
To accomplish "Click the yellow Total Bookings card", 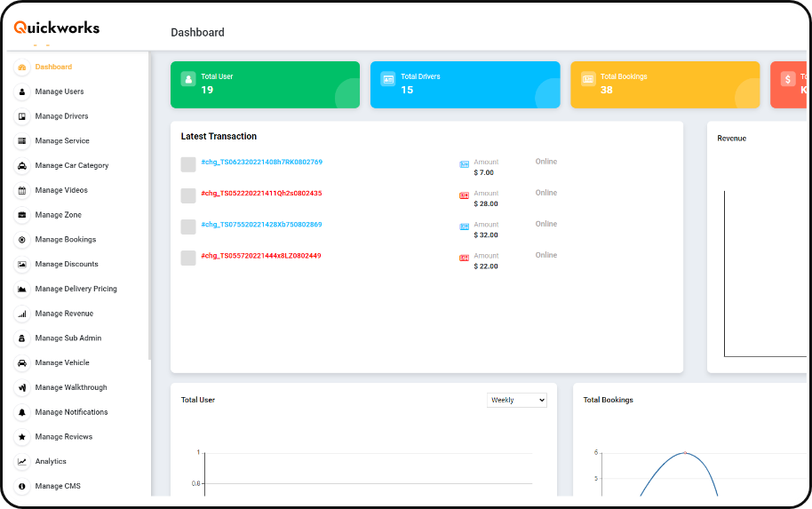I will point(665,85).
